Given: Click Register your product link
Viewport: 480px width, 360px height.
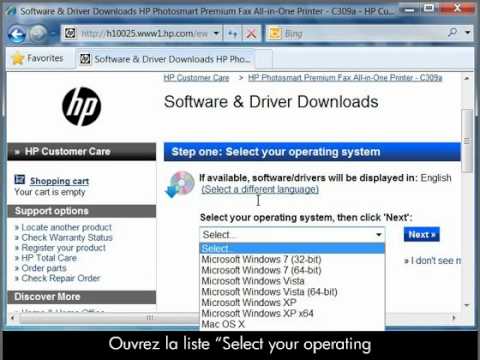Looking at the screenshot, I should tap(63, 248).
